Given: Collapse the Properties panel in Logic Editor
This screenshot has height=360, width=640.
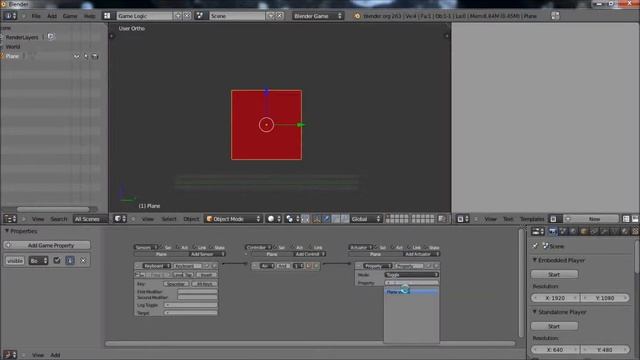Looking at the screenshot, I should (7, 231).
